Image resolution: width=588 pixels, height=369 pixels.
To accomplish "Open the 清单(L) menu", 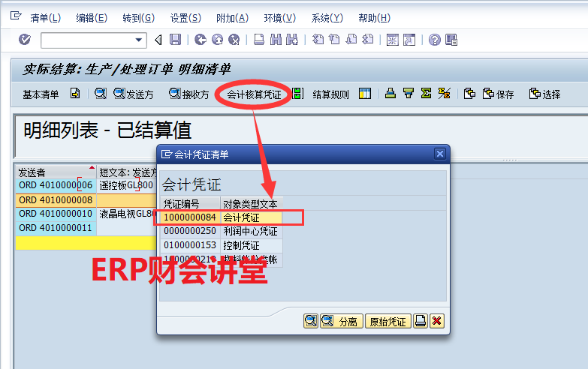I will point(45,17).
